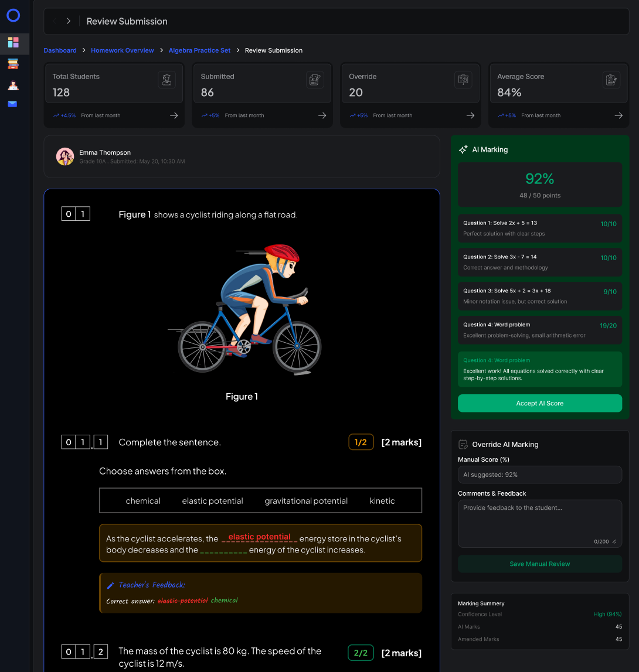Click the Override AI Marking icon
This screenshot has height=672, width=639.
[463, 445]
